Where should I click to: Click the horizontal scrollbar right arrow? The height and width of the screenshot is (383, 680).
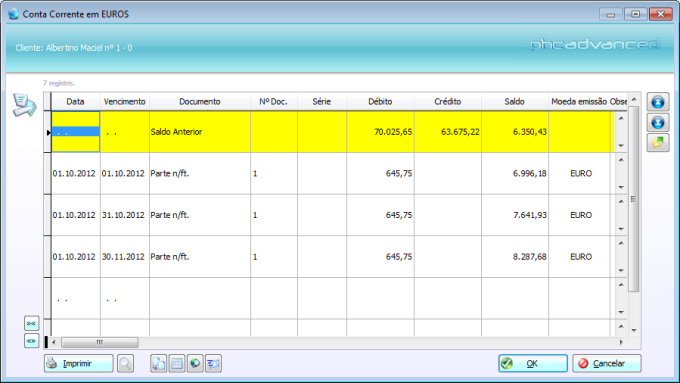621,342
